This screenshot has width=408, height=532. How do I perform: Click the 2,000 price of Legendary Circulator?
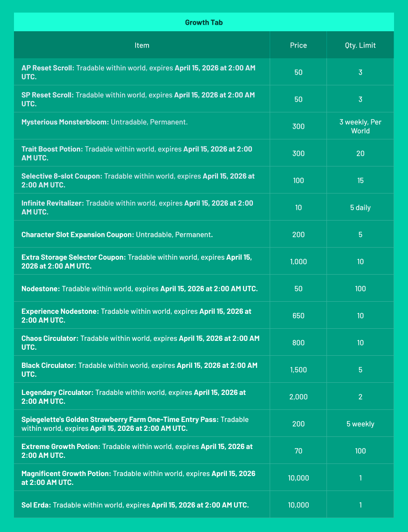tap(298, 397)
